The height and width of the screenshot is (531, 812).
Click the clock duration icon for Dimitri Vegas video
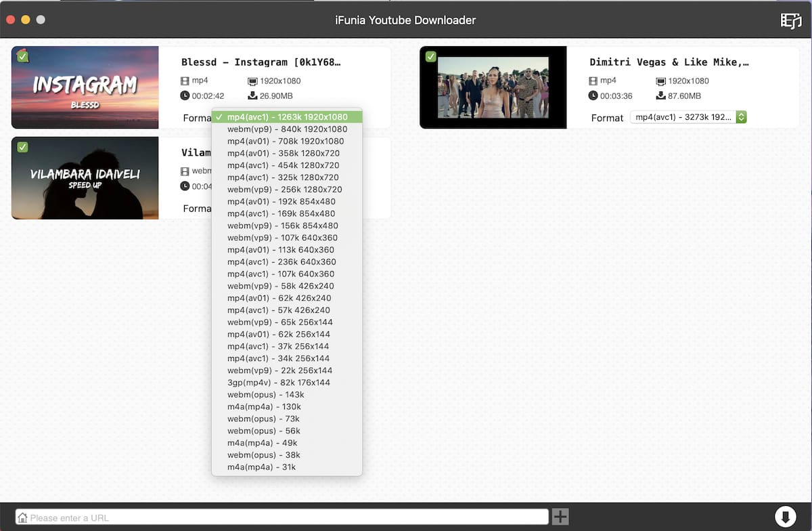pyautogui.click(x=593, y=95)
